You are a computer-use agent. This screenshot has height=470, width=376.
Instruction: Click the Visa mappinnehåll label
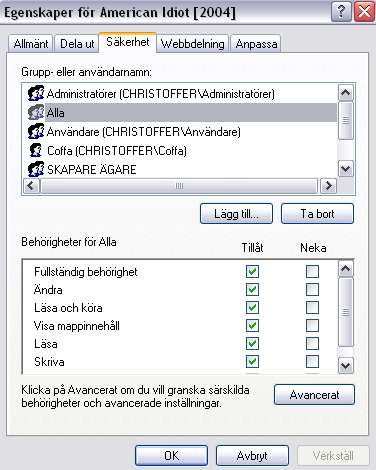[77, 326]
